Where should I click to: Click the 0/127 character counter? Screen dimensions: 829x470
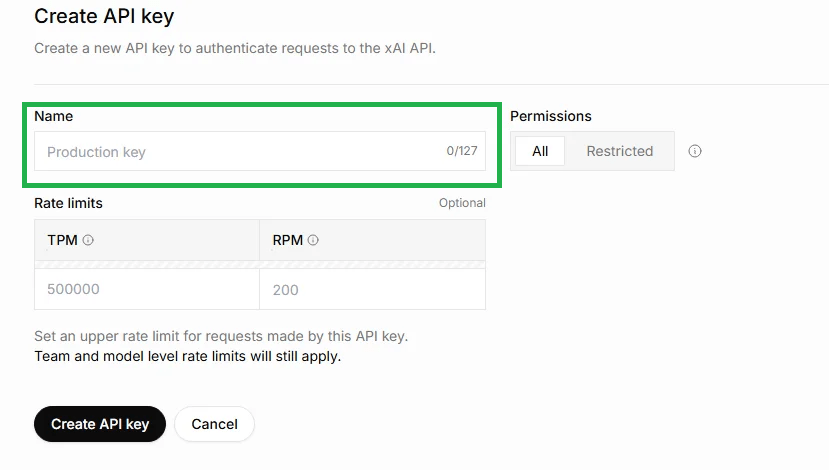click(x=462, y=151)
